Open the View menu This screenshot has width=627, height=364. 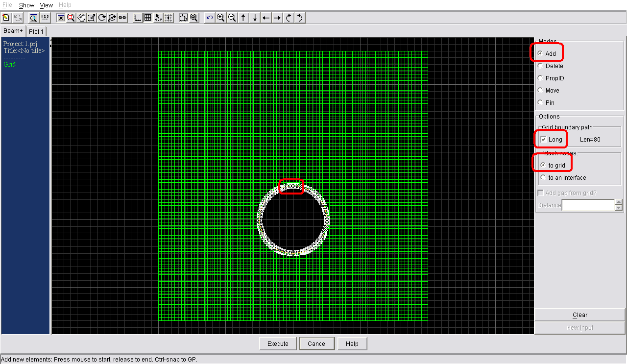click(x=47, y=5)
